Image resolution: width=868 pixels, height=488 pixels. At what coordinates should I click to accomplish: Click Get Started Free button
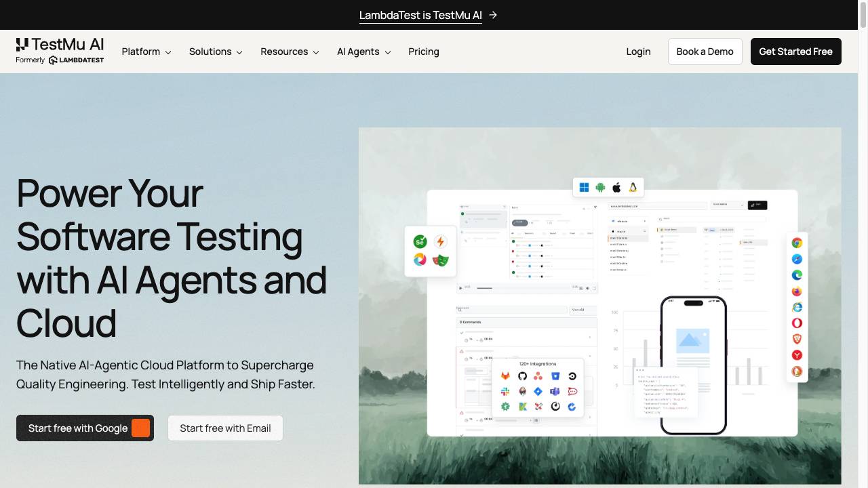pyautogui.click(x=796, y=52)
